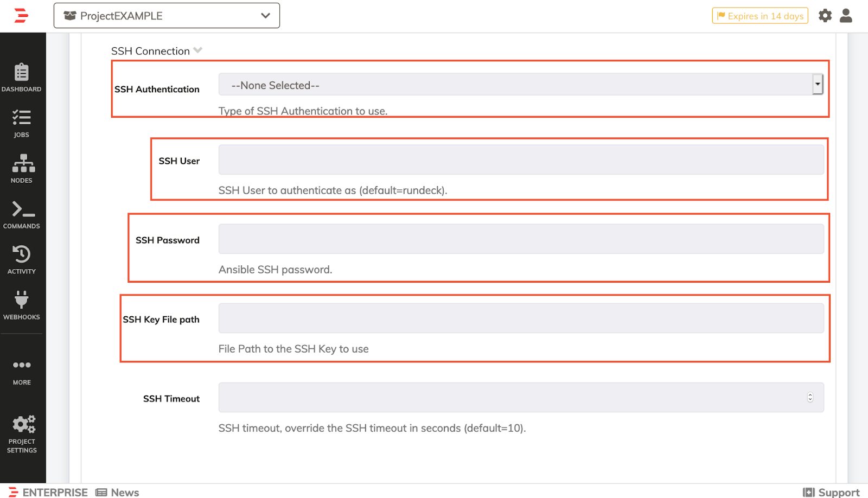Open the Commands page

[22, 215]
